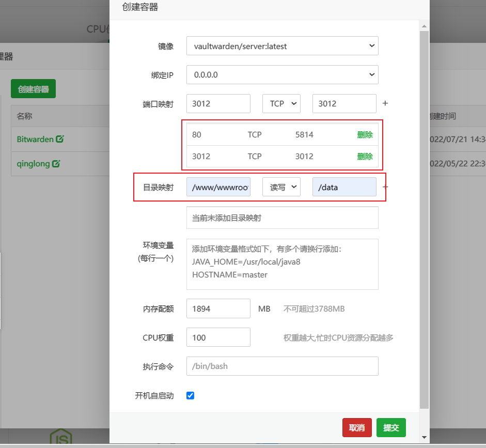Click the /data container directory field
Screen dimensions: 486x448
pyautogui.click(x=344, y=187)
